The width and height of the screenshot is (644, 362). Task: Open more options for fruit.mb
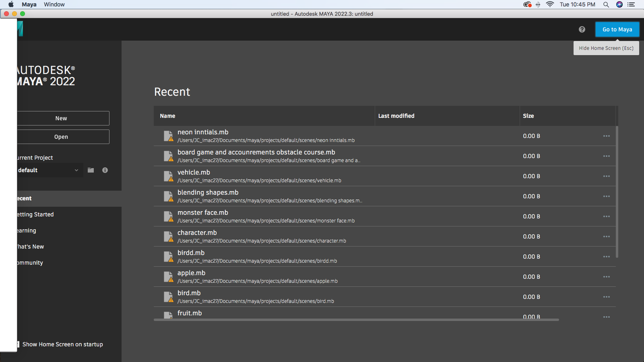607,317
